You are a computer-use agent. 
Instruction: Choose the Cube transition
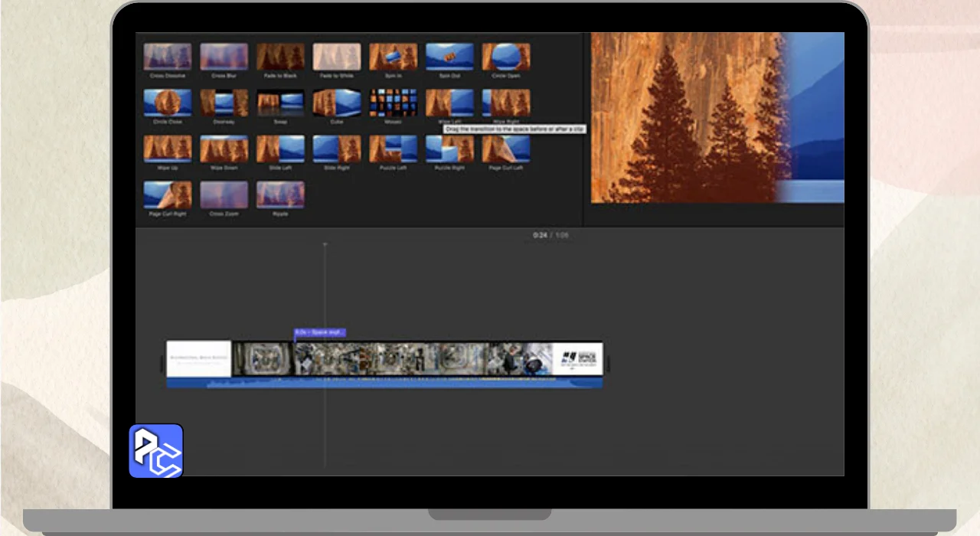(337, 103)
